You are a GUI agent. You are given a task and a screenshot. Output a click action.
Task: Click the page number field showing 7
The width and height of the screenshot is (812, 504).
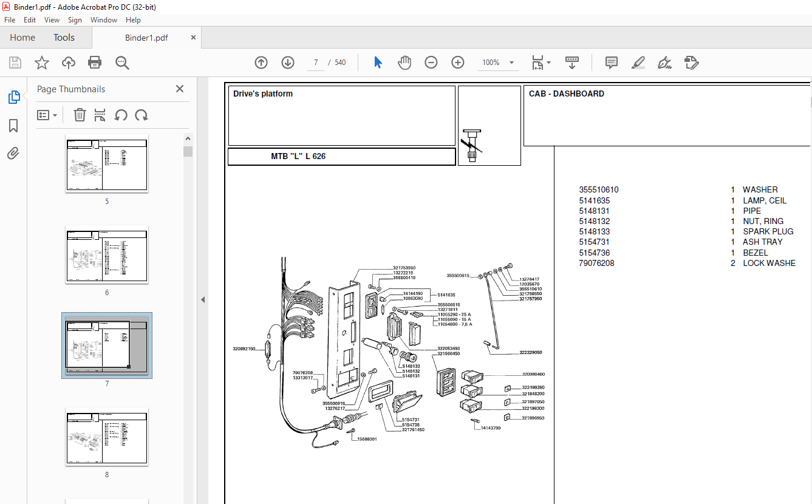316,63
